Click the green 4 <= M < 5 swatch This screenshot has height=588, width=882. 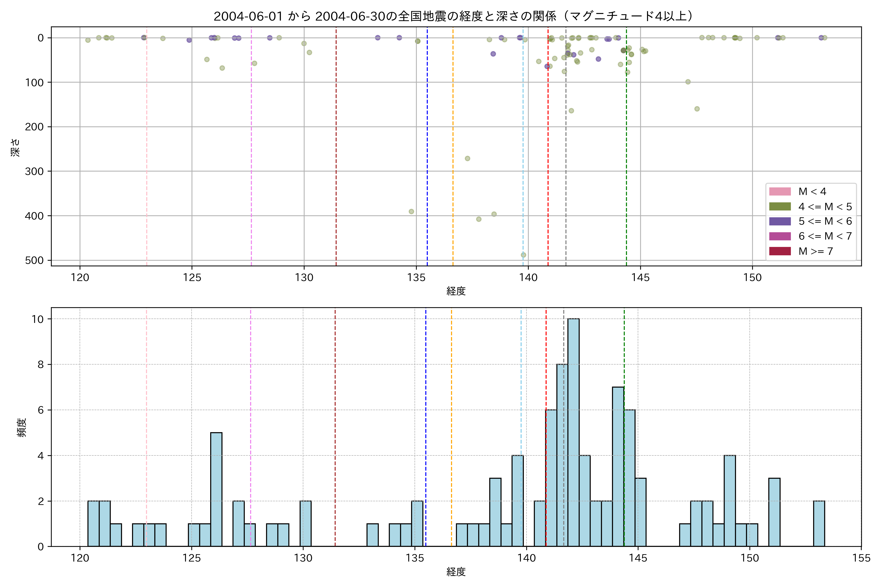click(780, 207)
